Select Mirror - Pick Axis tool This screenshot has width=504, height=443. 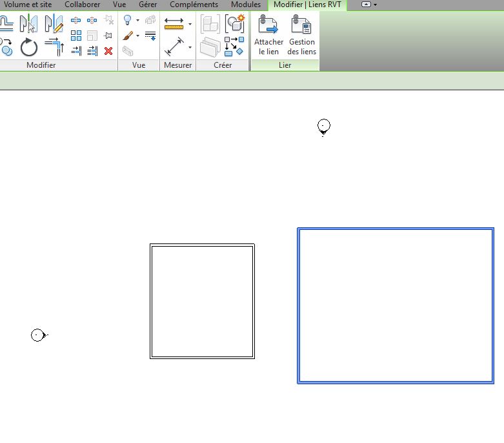point(28,23)
